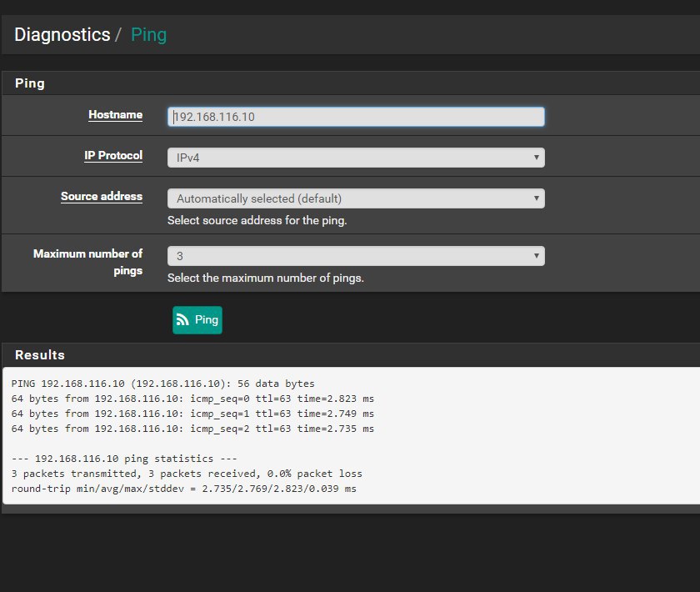Click the Ping breadcrumb link
The image size is (700, 592).
(148, 35)
